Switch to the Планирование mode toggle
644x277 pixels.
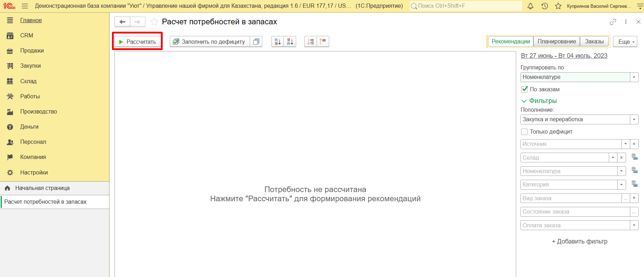[557, 42]
